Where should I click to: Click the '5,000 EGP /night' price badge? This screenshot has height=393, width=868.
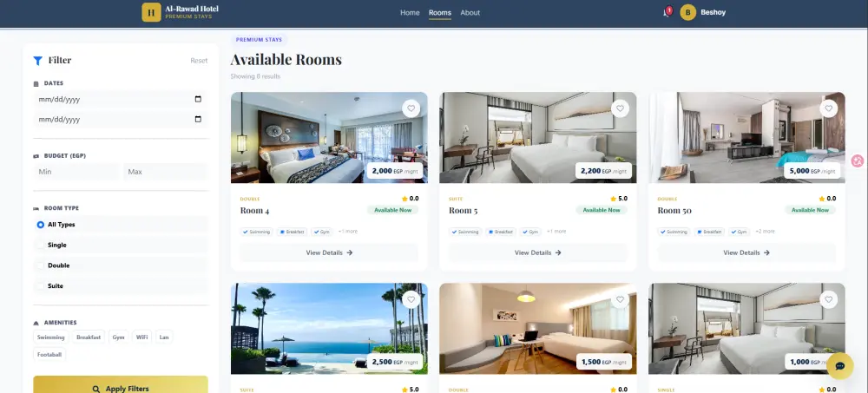tap(812, 171)
